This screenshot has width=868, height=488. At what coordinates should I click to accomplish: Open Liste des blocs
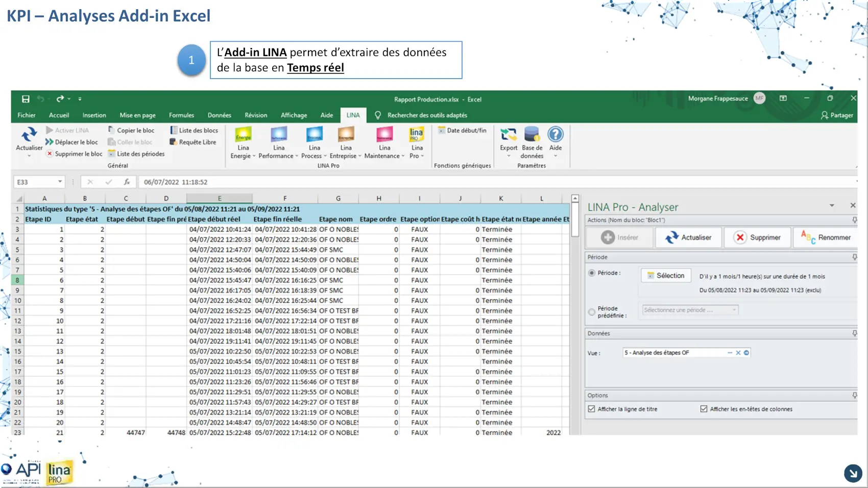(x=194, y=130)
